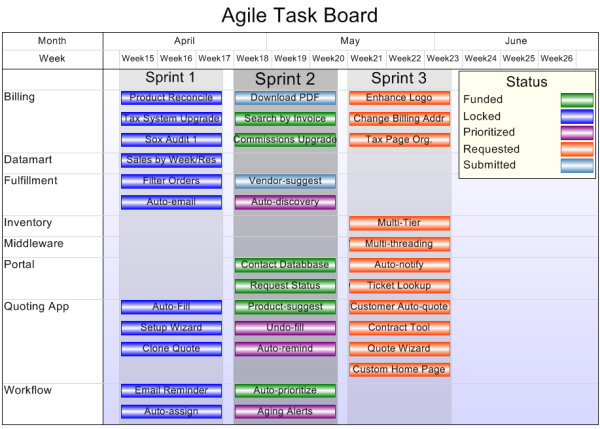Screen dimensions: 600x429
Task: Select the Sprint 1 column header
Action: click(x=171, y=78)
